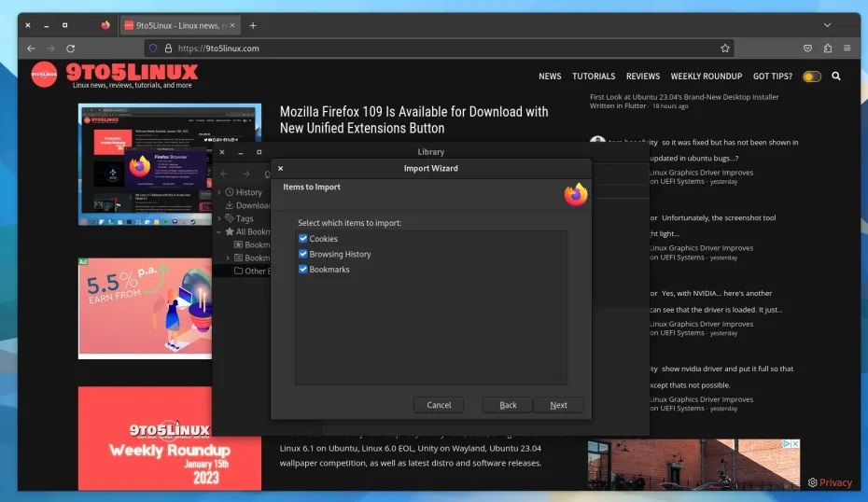The height and width of the screenshot is (502, 868).
Task: Click the tracking protection shield icon
Action: [154, 49]
